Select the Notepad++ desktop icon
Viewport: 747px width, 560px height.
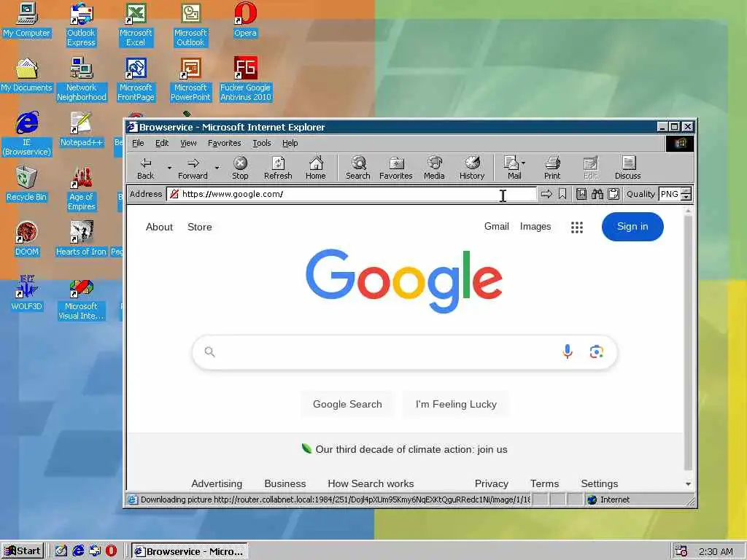pos(82,130)
